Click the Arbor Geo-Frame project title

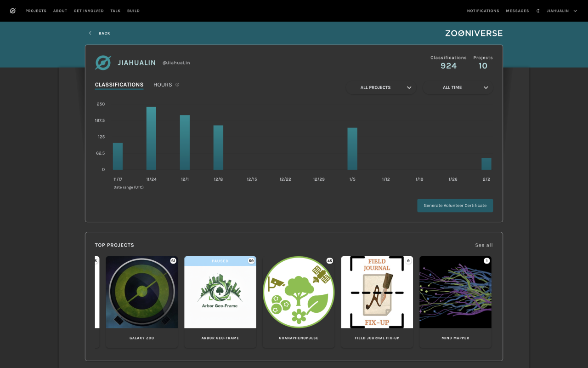point(220,338)
